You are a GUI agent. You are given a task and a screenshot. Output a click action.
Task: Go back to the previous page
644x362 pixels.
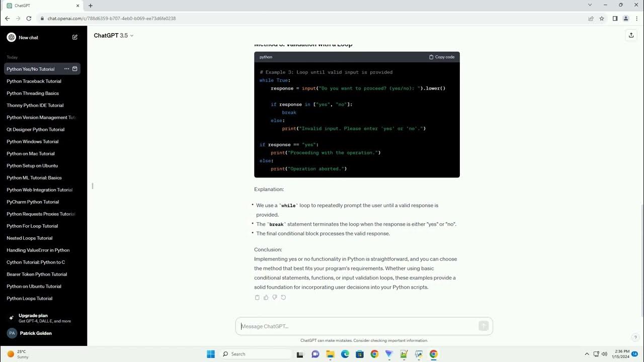click(7, 19)
